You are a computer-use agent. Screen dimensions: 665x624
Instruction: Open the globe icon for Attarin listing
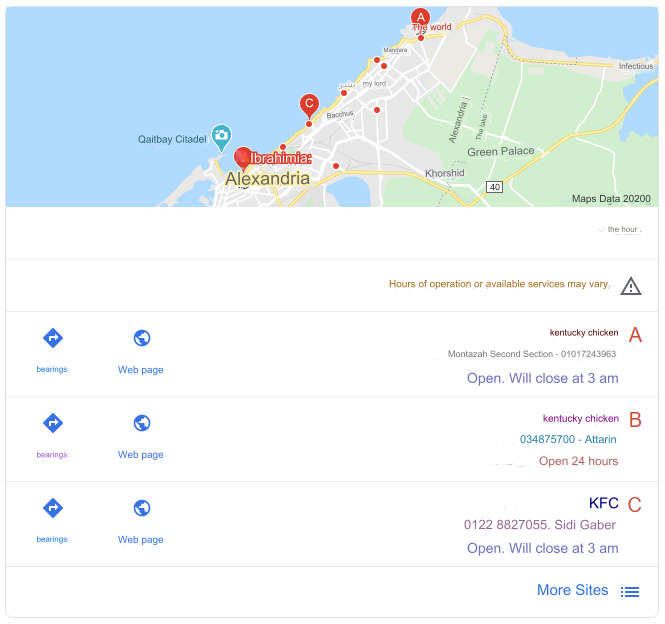tap(142, 423)
